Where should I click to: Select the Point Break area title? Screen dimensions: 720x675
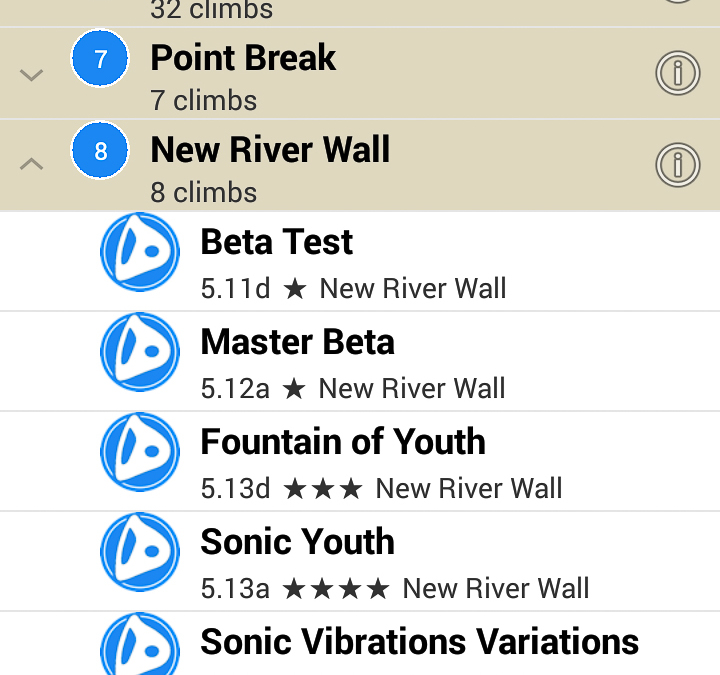(243, 58)
